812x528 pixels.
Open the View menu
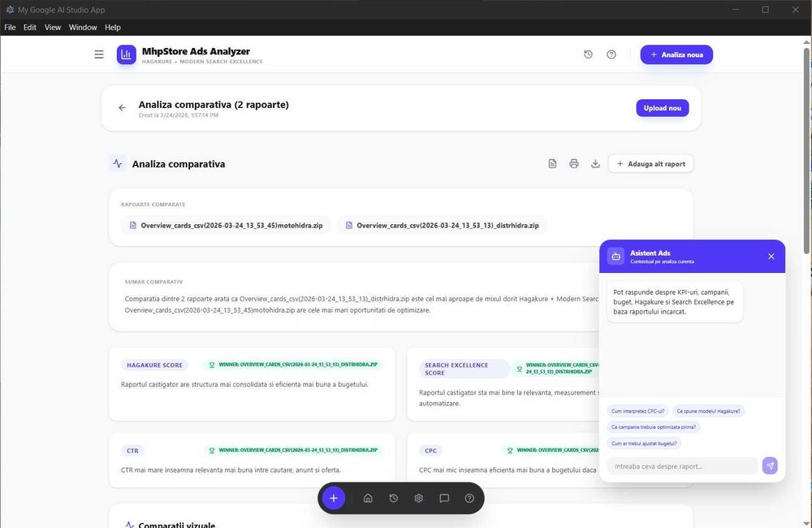pos(52,28)
